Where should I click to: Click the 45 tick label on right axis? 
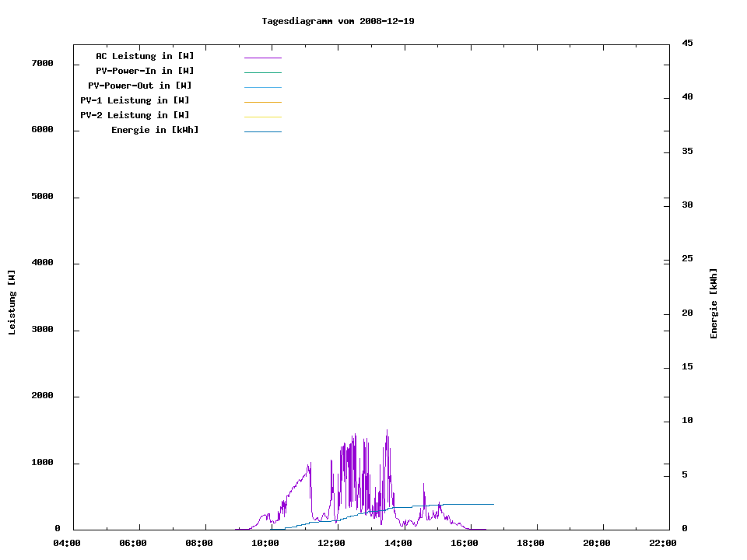[x=687, y=43]
